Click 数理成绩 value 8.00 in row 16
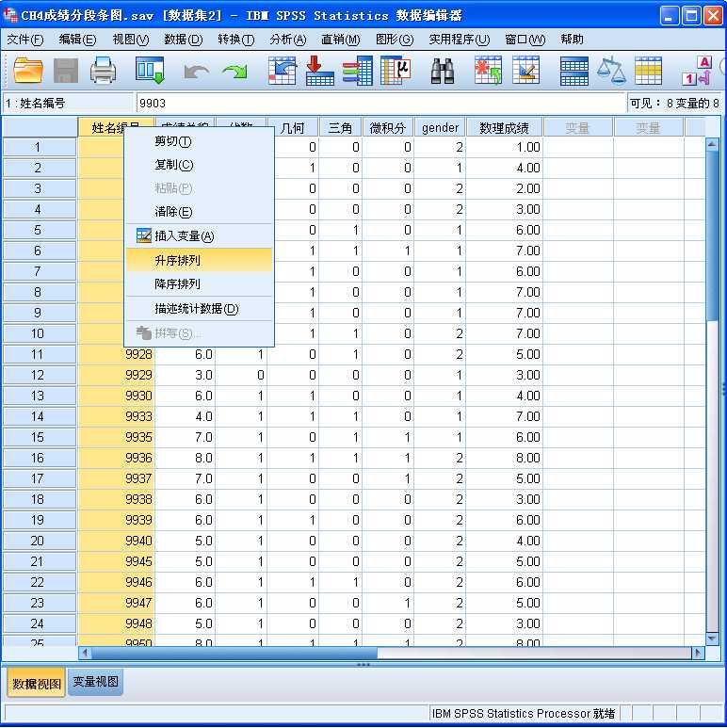 click(x=504, y=458)
